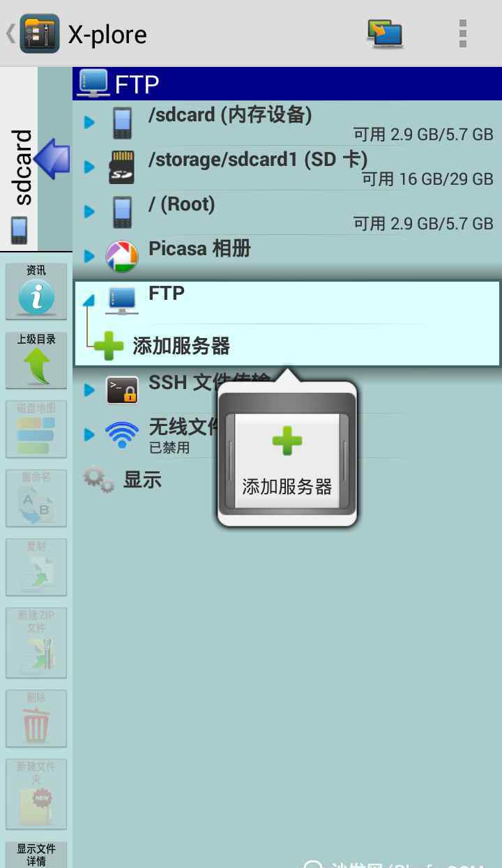Viewport: 502px width, 868px height.
Task: Click the Picasa 相册 icon
Action: coord(121,256)
